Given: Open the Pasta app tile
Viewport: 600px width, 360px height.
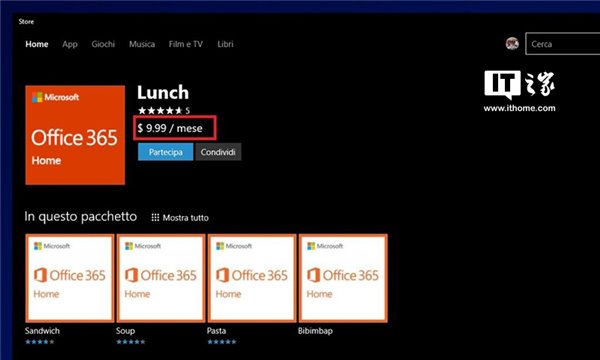Looking at the screenshot, I should [252, 278].
